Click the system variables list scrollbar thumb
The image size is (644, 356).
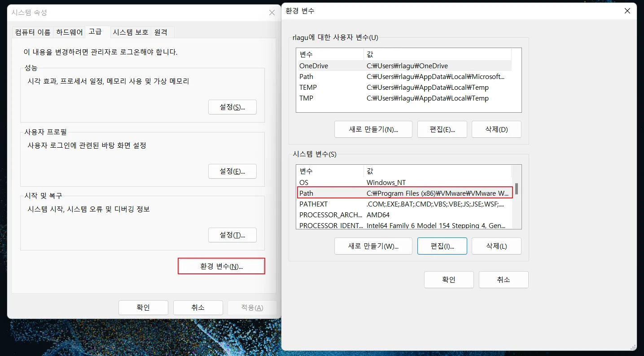(x=517, y=189)
